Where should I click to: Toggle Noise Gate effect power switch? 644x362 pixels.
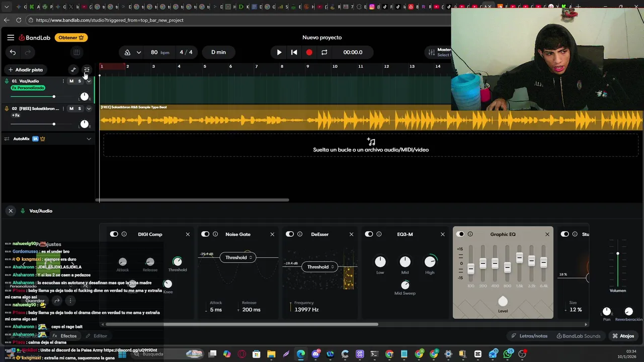(205, 234)
